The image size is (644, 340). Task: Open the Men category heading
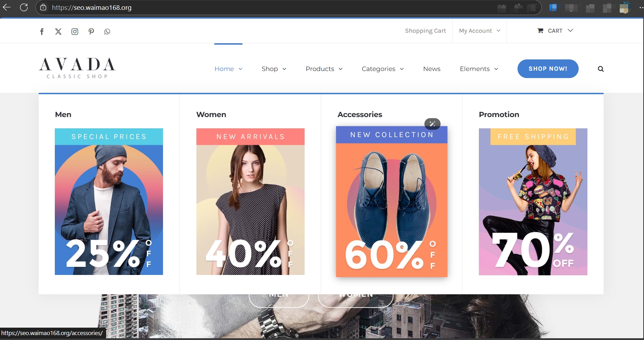point(63,115)
